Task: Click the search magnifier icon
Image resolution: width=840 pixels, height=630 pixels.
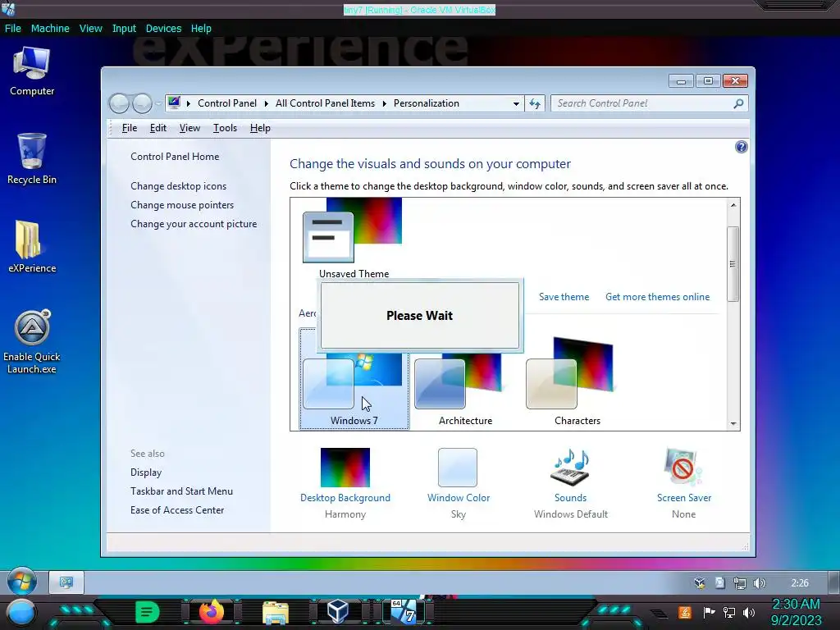Action: pos(738,103)
